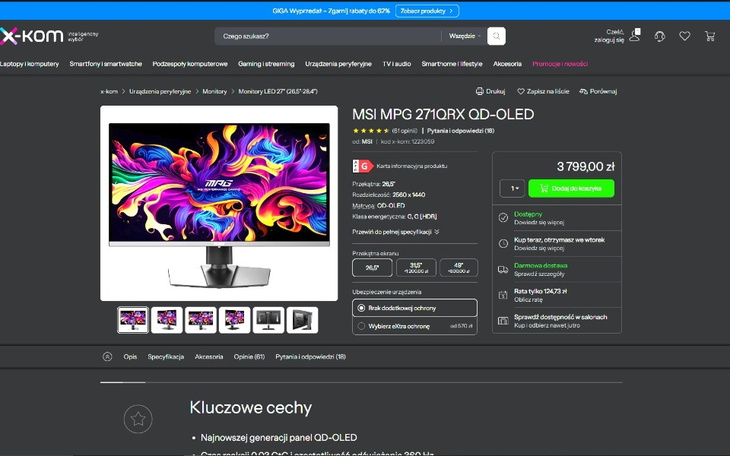
Task: Click the Dodaj do koszyka button
Action: pyautogui.click(x=571, y=188)
